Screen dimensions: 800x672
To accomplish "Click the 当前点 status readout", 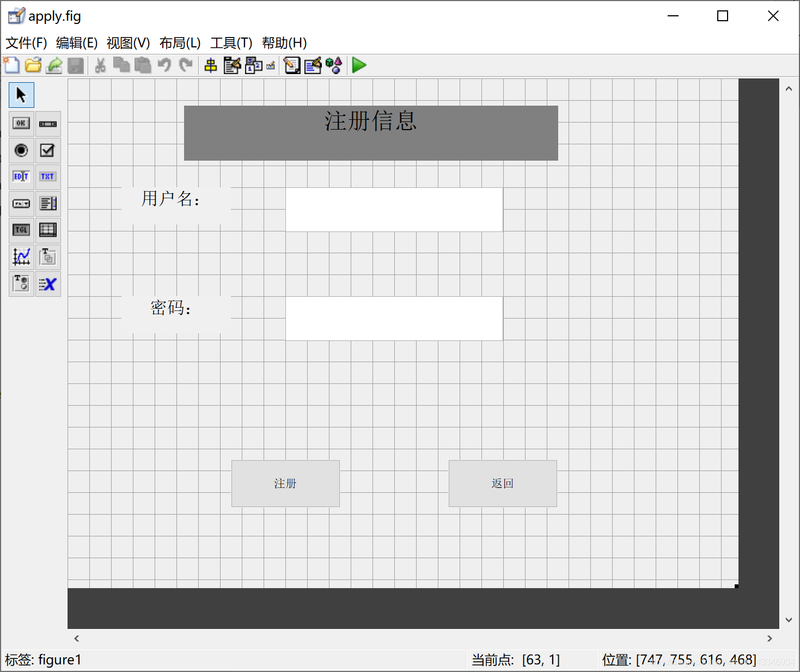I will (516, 660).
